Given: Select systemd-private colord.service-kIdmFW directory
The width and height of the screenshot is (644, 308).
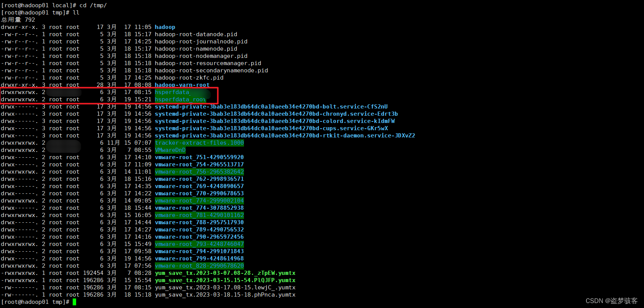Looking at the screenshot, I should 274,121.
